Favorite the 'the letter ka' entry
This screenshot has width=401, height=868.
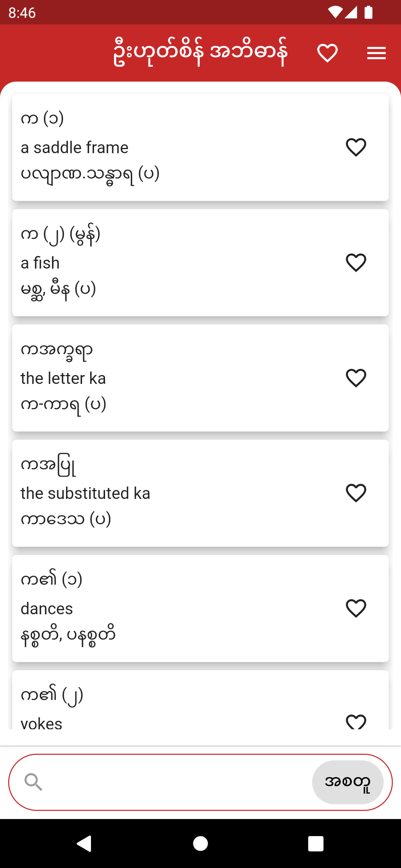[x=356, y=378]
